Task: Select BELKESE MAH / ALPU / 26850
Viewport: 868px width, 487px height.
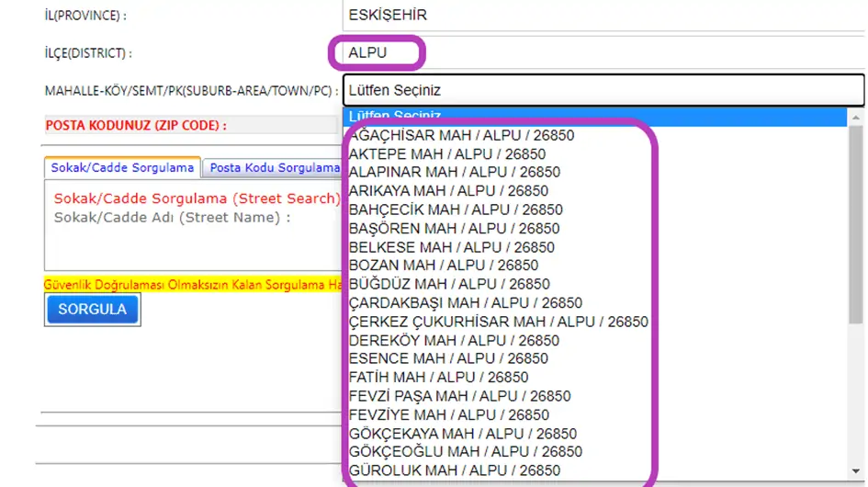Action: tap(452, 247)
